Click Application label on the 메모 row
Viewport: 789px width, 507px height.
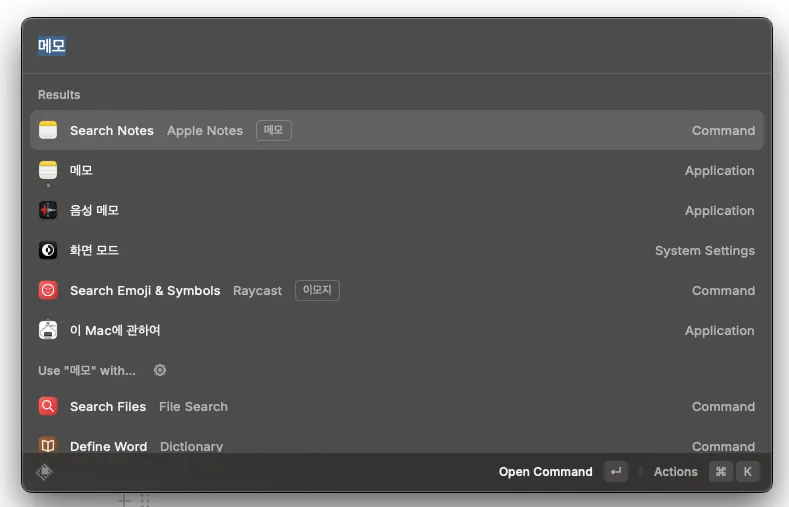coord(720,171)
